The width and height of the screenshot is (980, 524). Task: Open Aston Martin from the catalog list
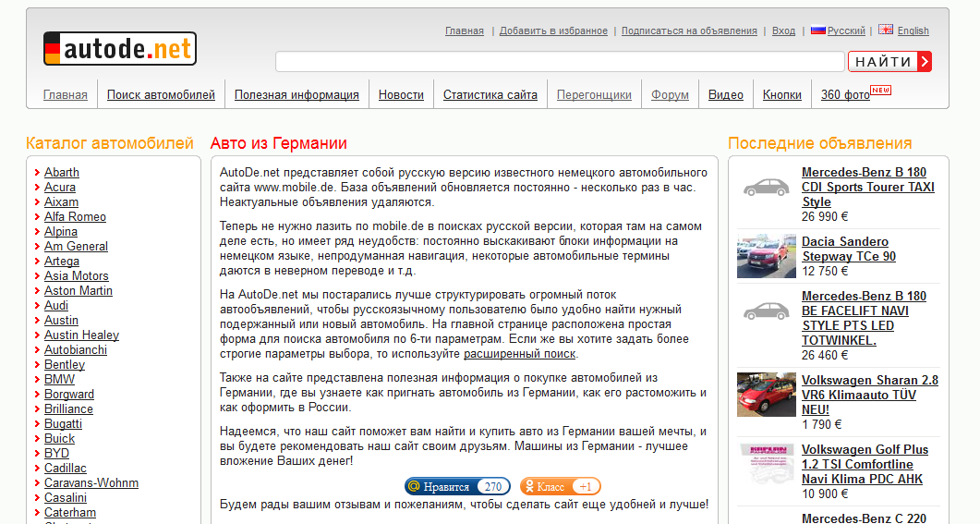(x=79, y=291)
